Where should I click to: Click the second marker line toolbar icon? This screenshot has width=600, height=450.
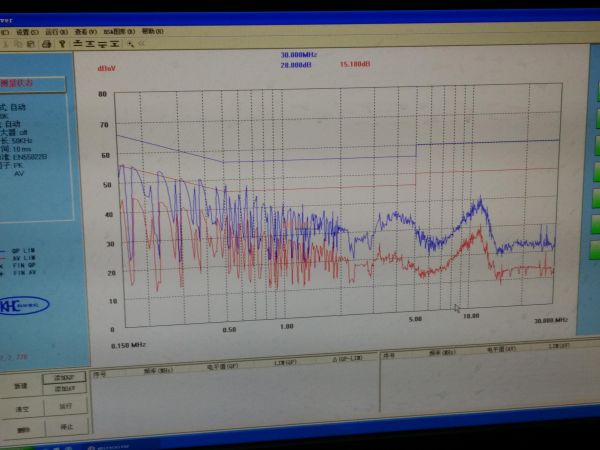coord(90,44)
